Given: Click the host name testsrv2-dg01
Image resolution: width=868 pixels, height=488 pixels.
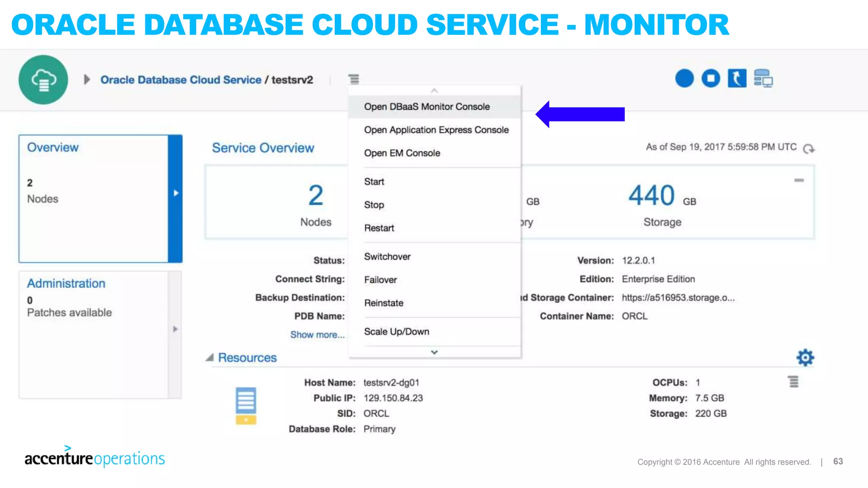Looking at the screenshot, I should 391,383.
